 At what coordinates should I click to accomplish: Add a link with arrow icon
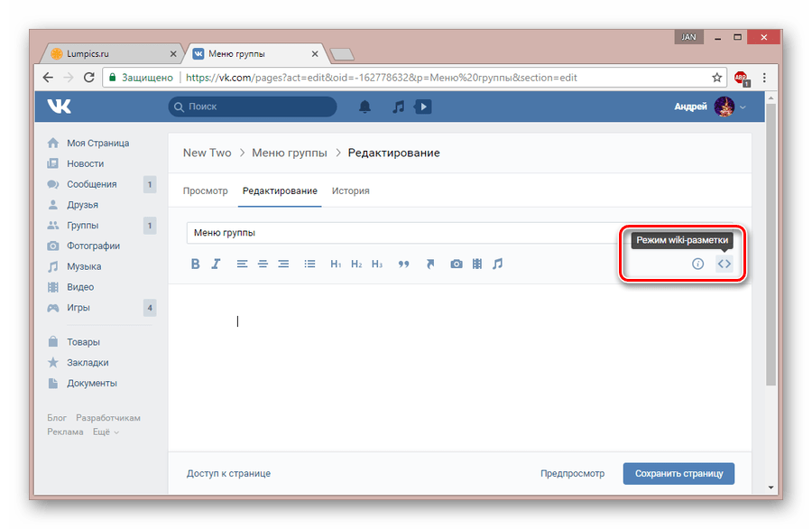coord(429,264)
